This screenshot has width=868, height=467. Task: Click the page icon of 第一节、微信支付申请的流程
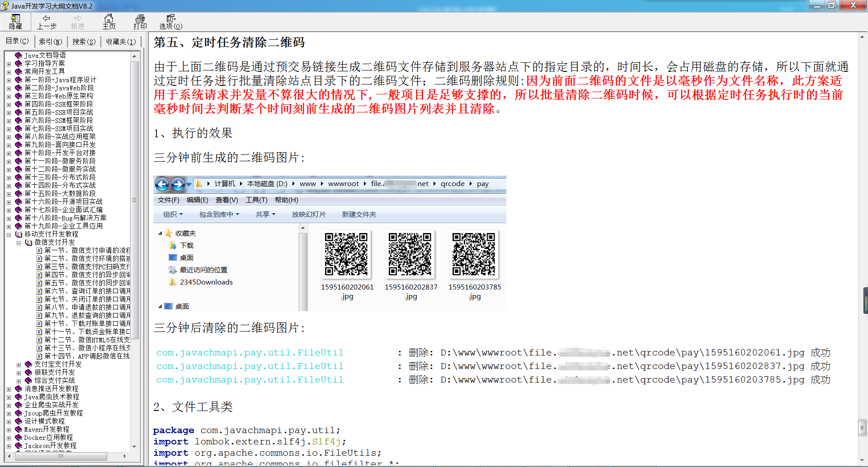tap(39, 251)
